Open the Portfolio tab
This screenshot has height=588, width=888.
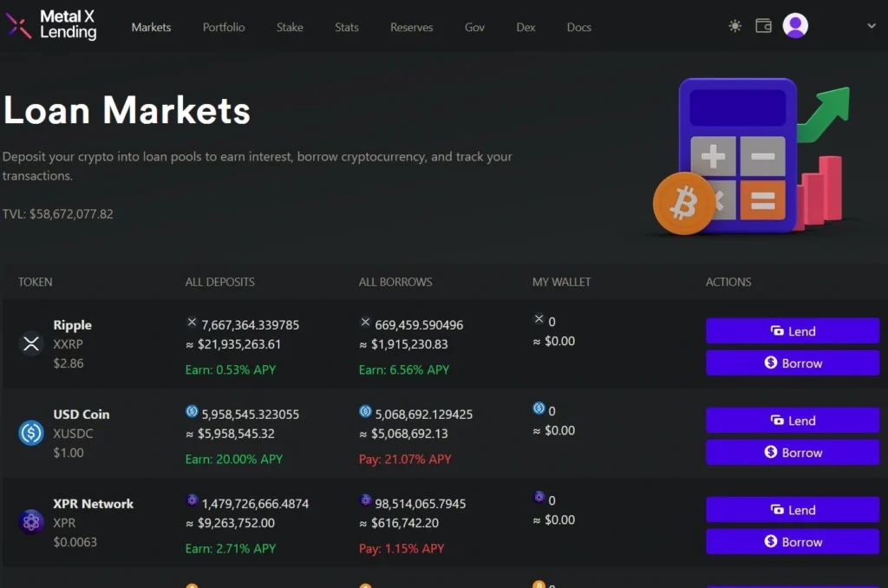[x=224, y=27]
